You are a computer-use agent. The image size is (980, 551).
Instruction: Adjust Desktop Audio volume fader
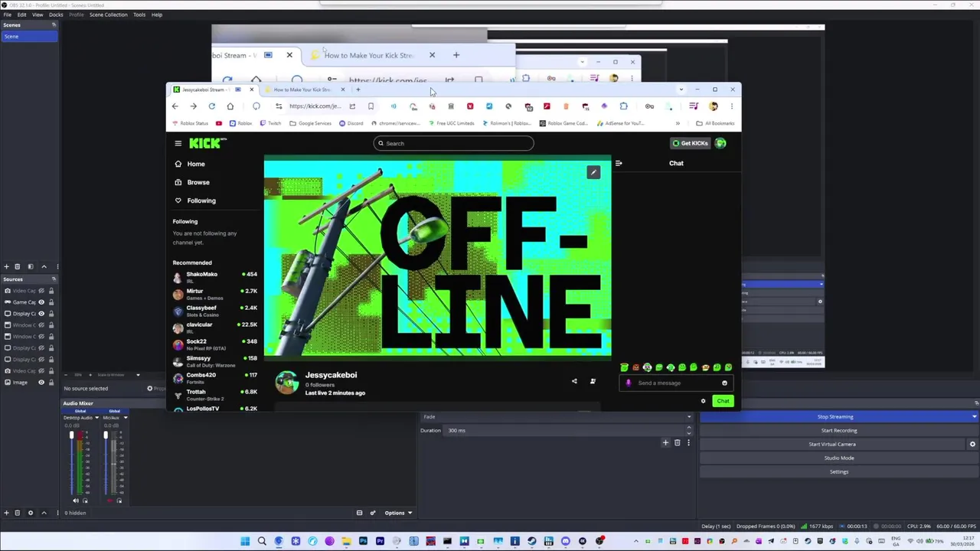(71, 436)
